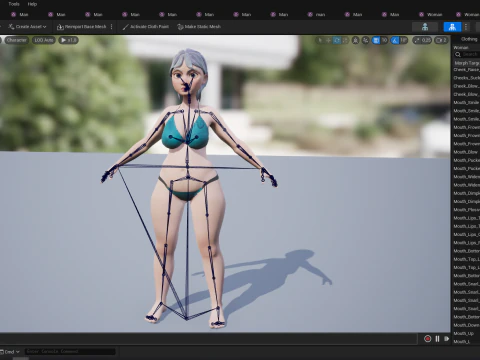Click the Reimport Base Mesh icon

tap(60, 27)
